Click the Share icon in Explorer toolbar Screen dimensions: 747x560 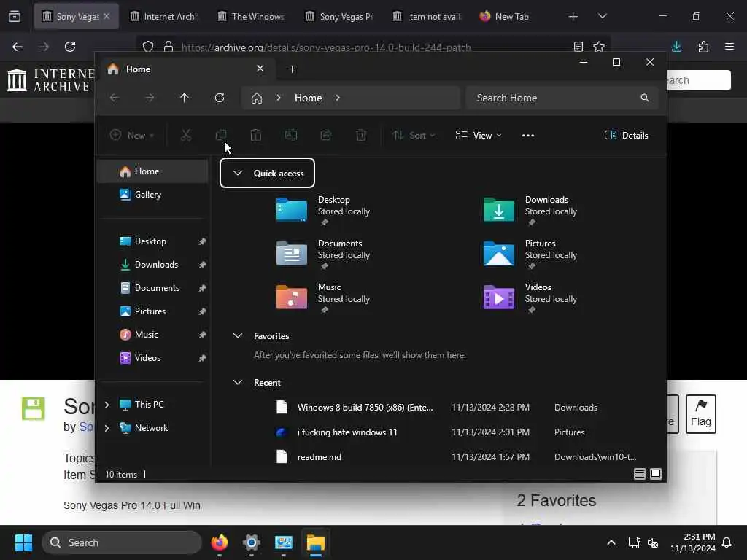pos(326,135)
